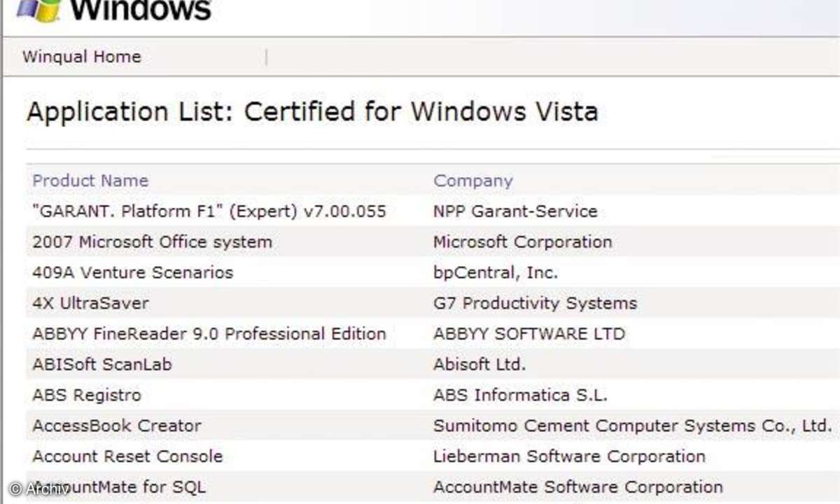840x504 pixels.
Task: Click ABBYY FineReader 9.0 Professional Edition
Action: [x=209, y=334]
